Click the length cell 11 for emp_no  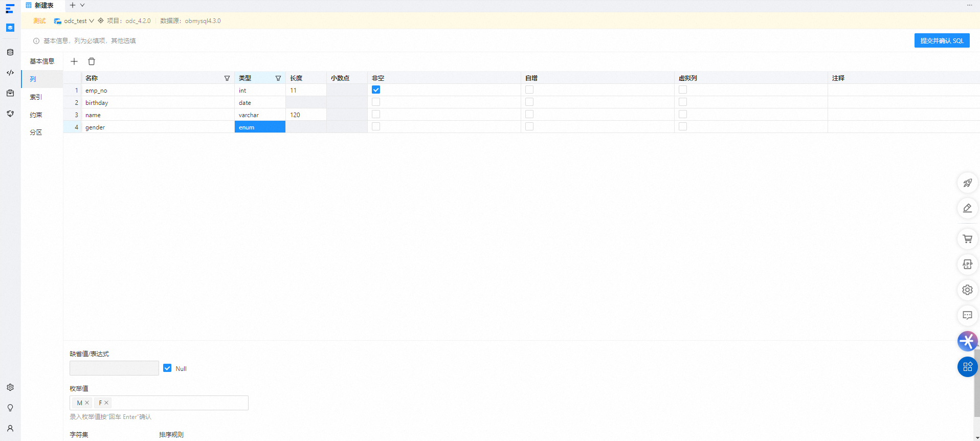[x=306, y=90]
